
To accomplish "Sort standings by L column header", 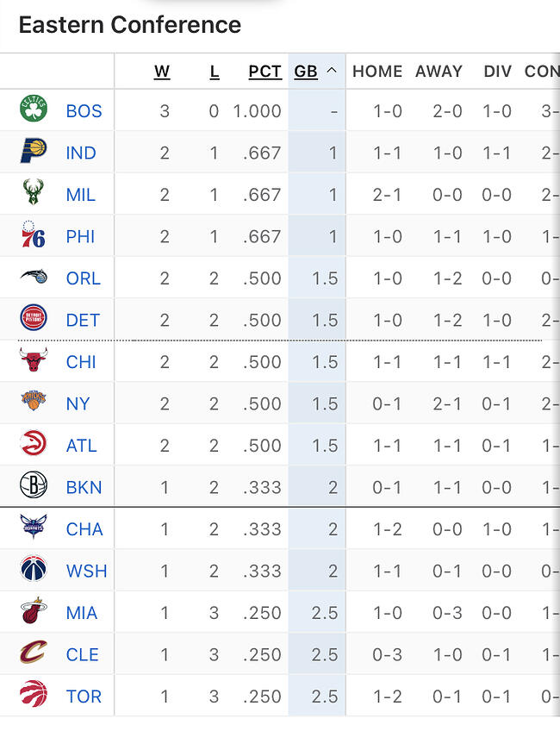I will tap(215, 72).
